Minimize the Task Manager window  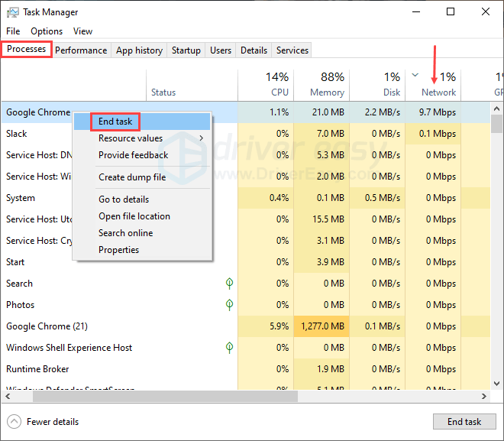[416, 12]
